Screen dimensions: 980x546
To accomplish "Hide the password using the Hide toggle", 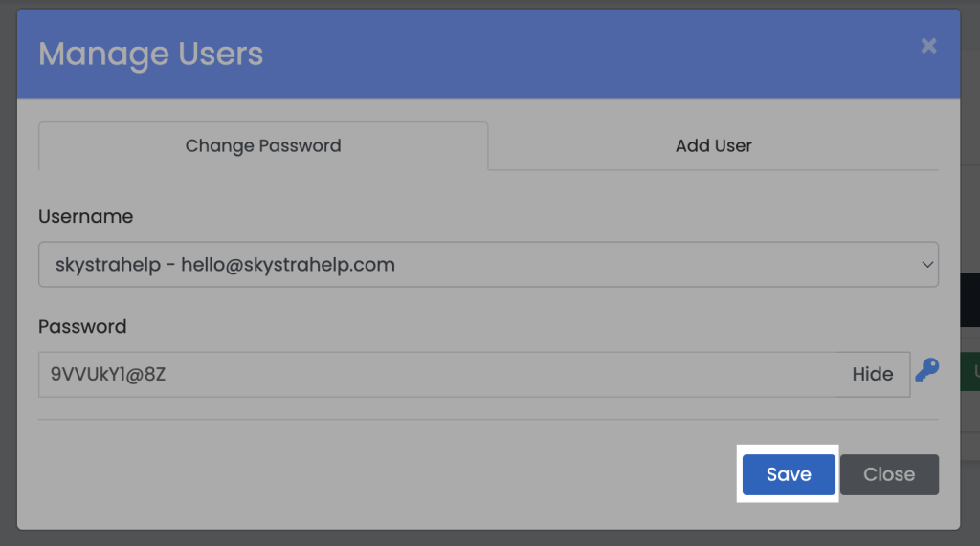I will pyautogui.click(x=872, y=374).
